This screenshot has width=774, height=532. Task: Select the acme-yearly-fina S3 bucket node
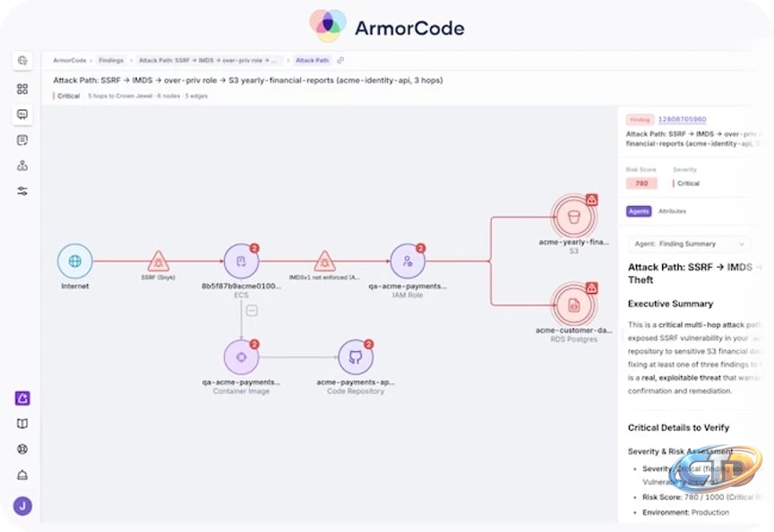573,217
